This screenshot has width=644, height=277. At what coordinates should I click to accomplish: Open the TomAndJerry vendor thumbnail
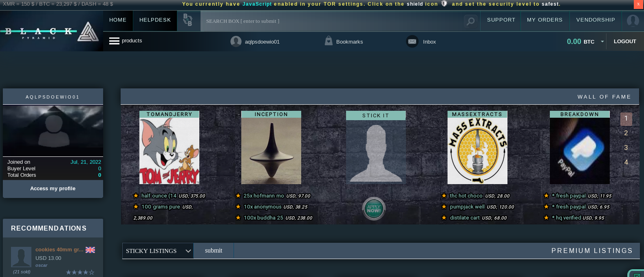[x=169, y=151]
